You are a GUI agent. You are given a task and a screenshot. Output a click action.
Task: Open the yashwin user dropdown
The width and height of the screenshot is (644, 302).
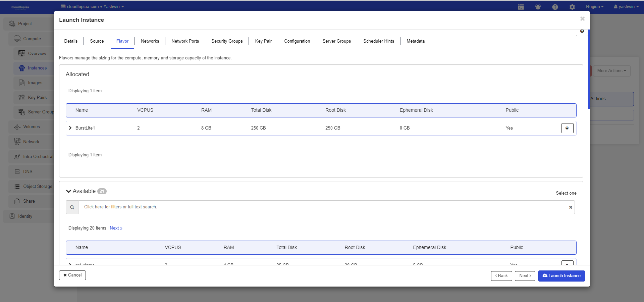point(626,7)
